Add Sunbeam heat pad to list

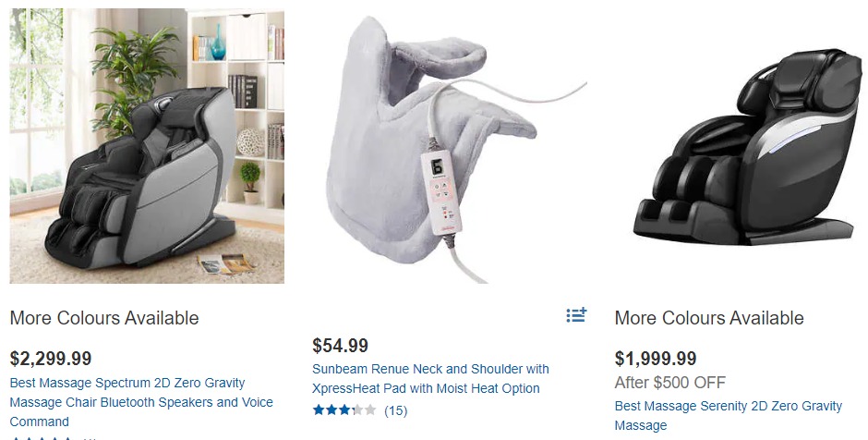click(576, 315)
